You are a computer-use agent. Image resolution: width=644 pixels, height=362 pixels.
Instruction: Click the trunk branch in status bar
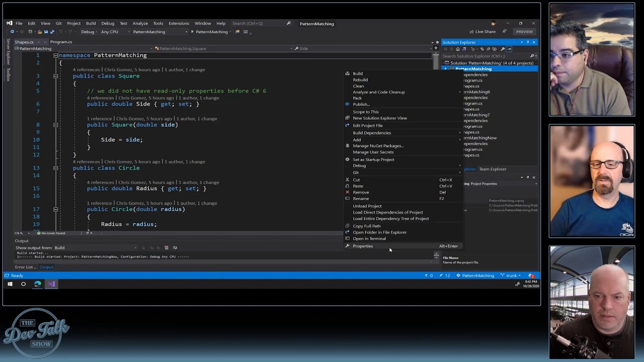pyautogui.click(x=512, y=276)
